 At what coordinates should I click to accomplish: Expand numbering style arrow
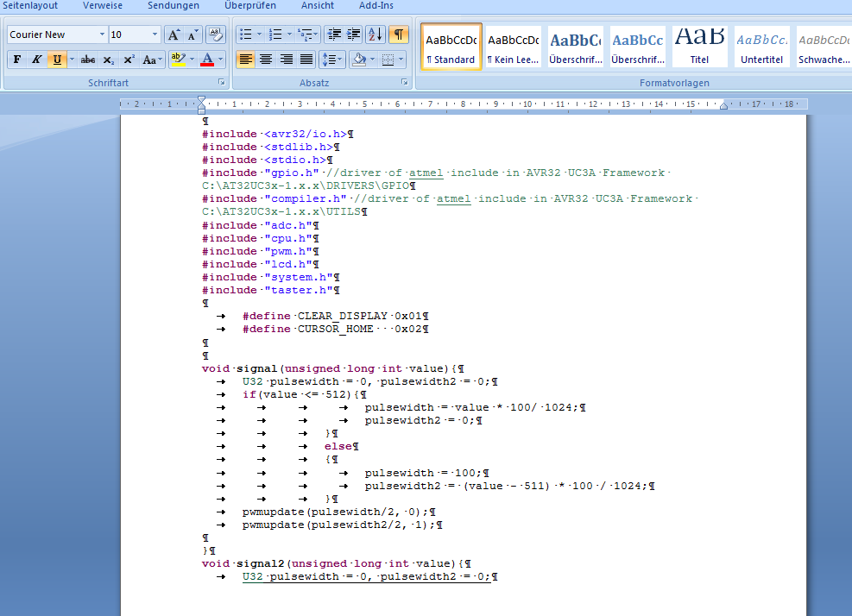(289, 35)
